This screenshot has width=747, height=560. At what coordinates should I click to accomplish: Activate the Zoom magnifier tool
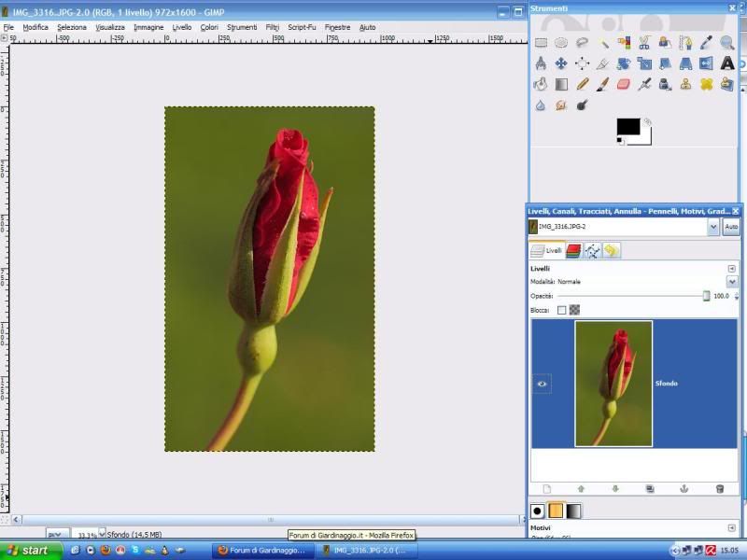[727, 43]
